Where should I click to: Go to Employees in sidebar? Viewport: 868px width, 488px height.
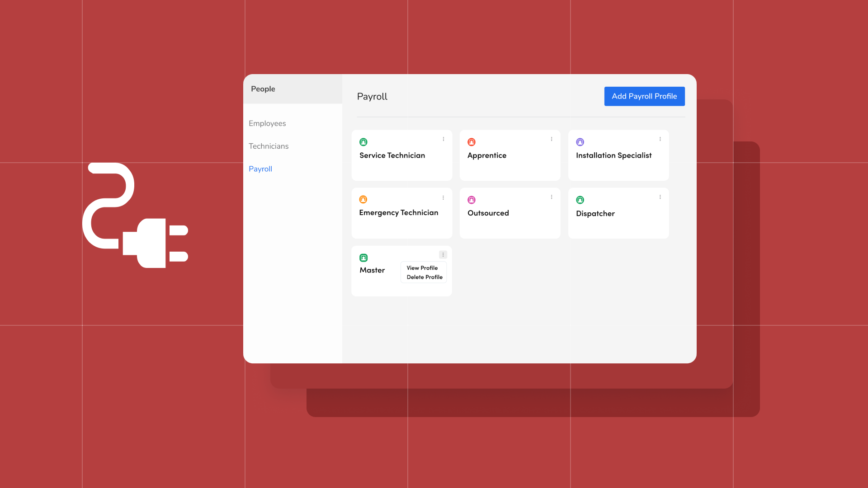tap(267, 123)
